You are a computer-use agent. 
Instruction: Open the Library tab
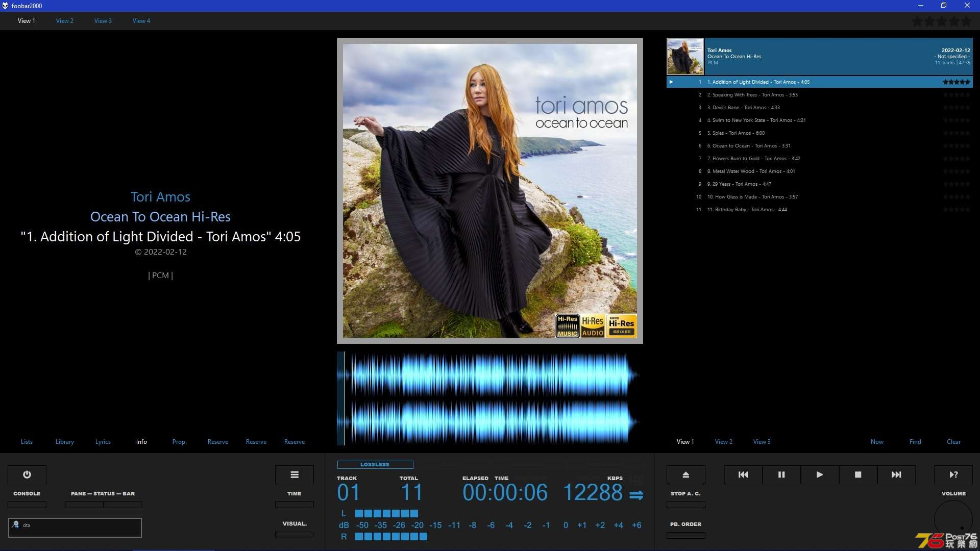coord(65,442)
